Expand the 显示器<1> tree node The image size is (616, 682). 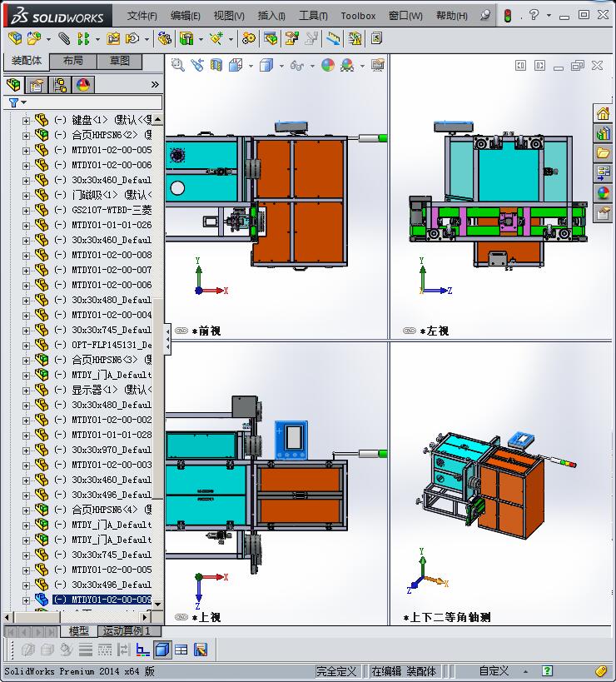click(26, 391)
